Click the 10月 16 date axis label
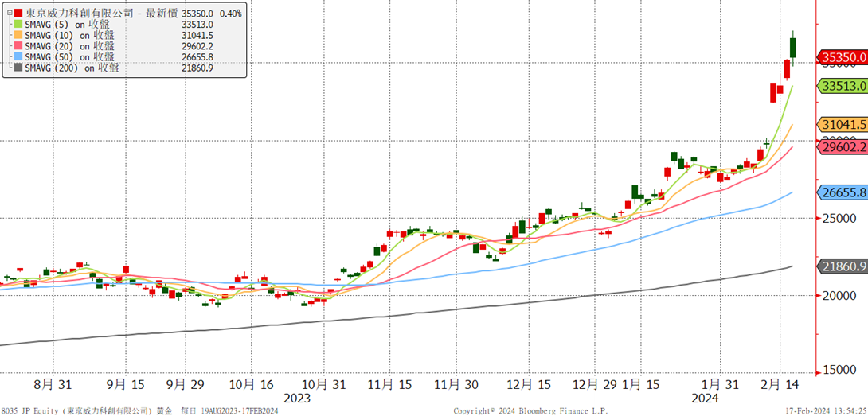Image resolution: width=868 pixels, height=416 pixels. click(x=252, y=383)
